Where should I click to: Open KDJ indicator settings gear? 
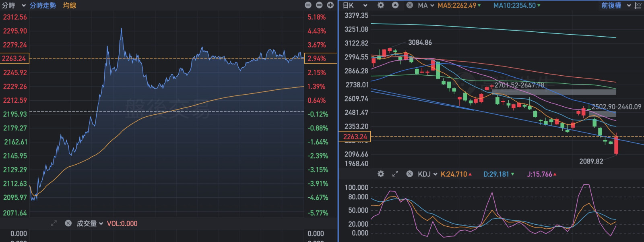click(381, 174)
